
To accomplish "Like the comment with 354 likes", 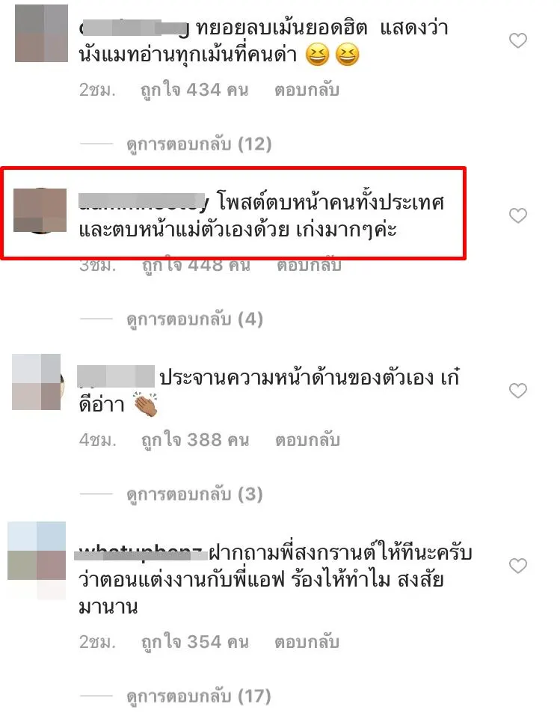I will pyautogui.click(x=518, y=566).
